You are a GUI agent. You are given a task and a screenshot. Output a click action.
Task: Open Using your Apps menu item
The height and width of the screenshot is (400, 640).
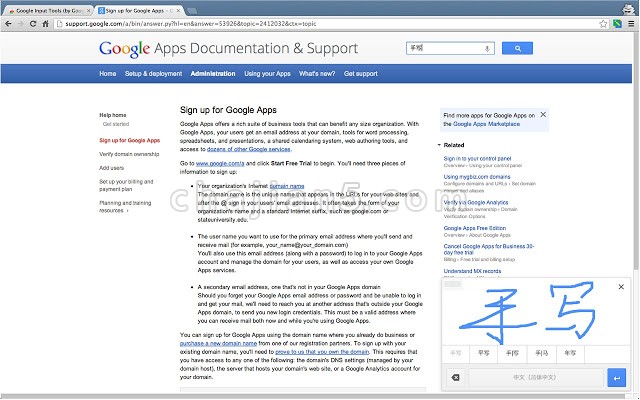tap(267, 74)
